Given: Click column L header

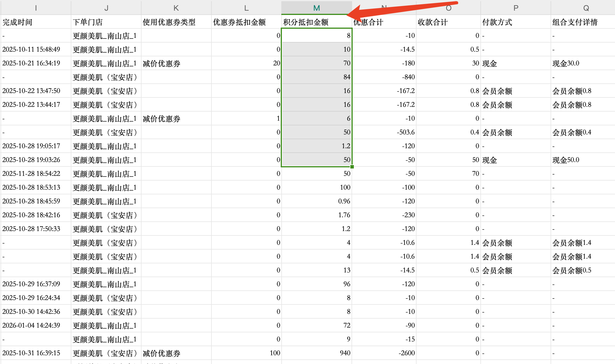Looking at the screenshot, I should tap(246, 8).
